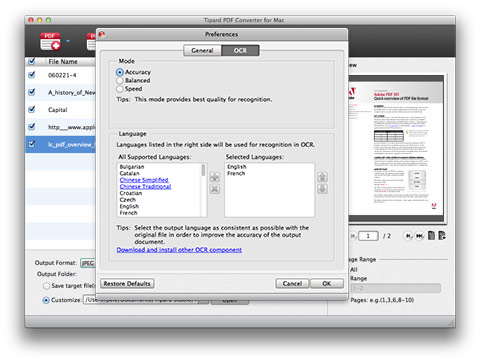
Task: Select the OCR preferences tab
Action: click(x=240, y=50)
